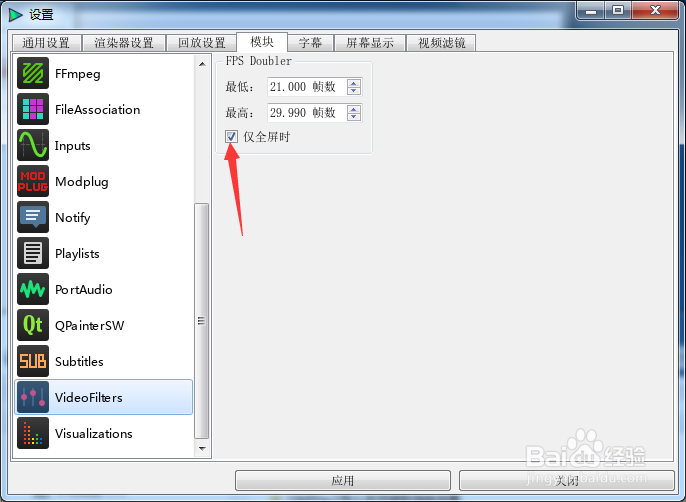Select the Notify module label

tap(73, 218)
